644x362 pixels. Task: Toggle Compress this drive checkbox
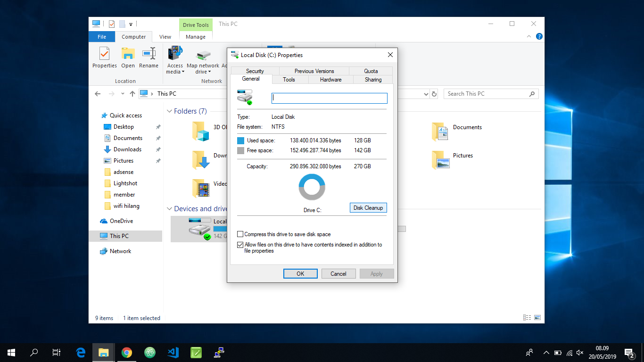(240, 234)
